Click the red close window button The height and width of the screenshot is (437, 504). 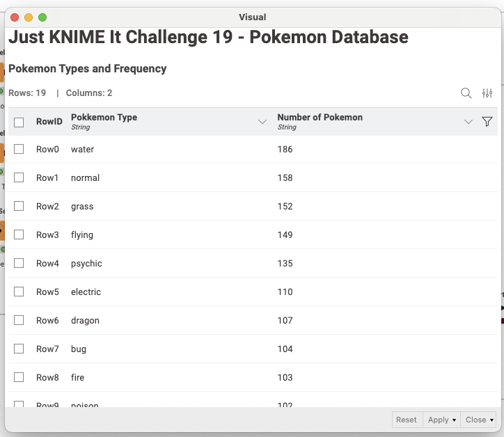(x=15, y=17)
